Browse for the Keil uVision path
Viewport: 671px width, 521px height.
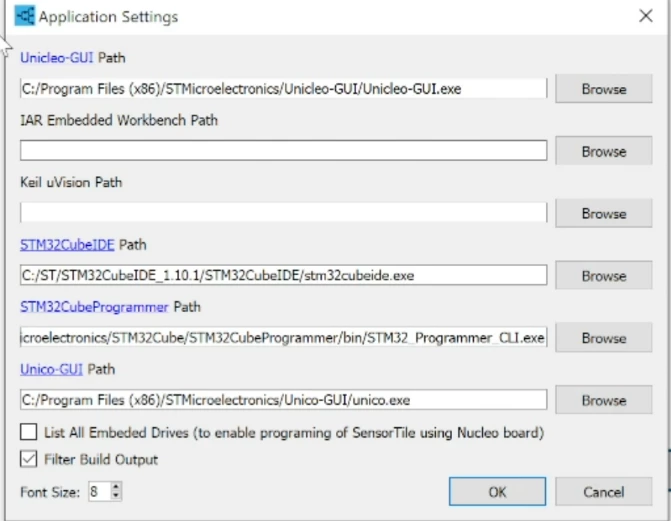point(604,213)
